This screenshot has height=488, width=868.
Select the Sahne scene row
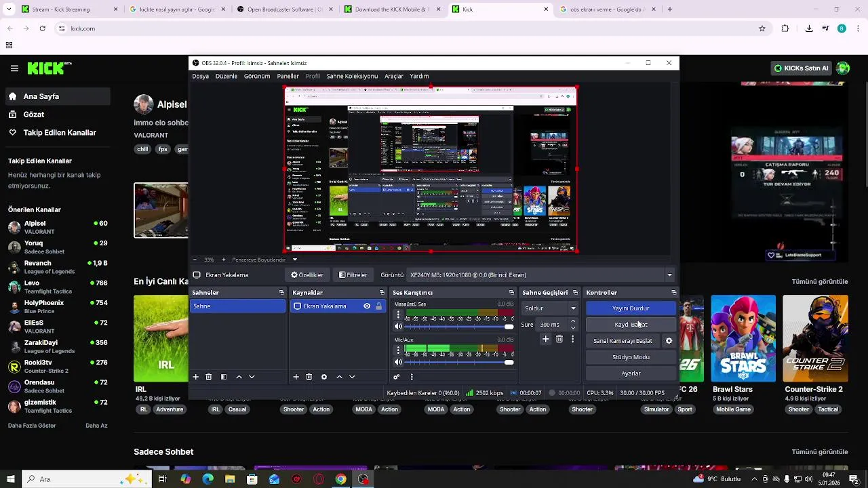238,306
